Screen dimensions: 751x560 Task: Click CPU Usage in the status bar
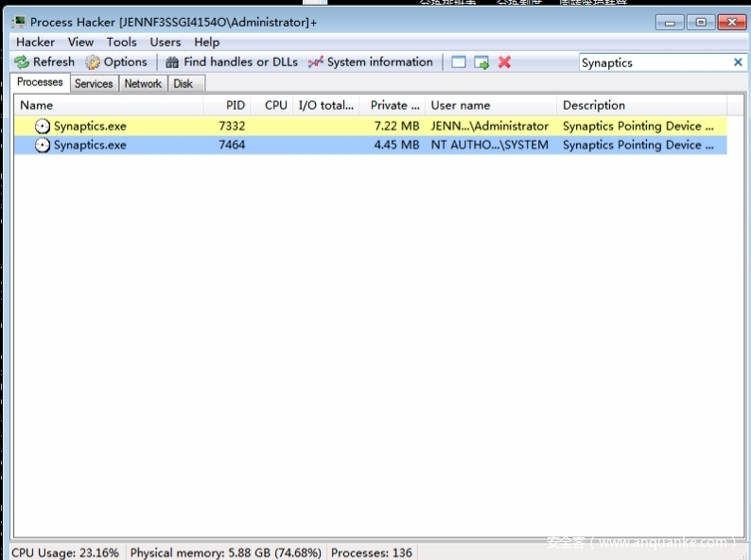pos(65,551)
